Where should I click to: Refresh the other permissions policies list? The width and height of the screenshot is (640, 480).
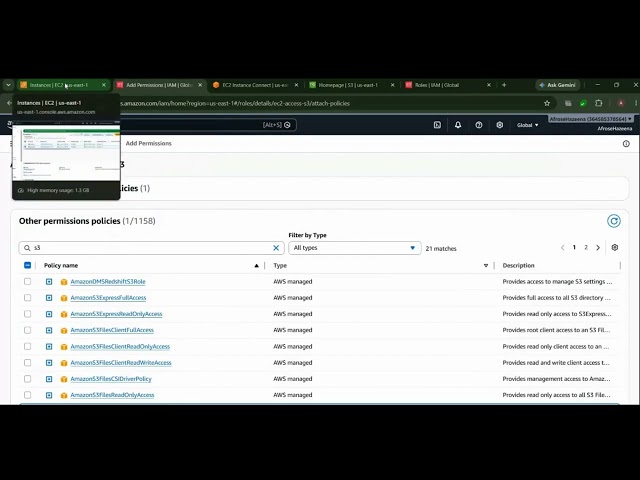point(613,221)
